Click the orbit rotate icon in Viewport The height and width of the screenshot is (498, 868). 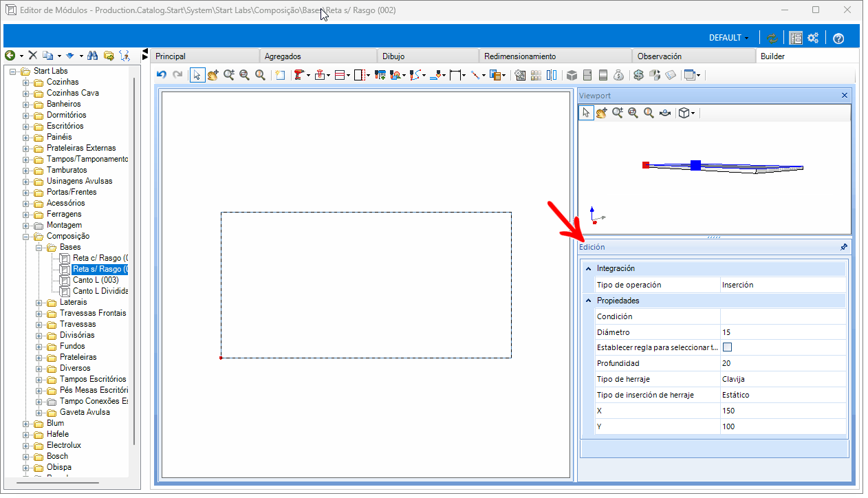[665, 113]
